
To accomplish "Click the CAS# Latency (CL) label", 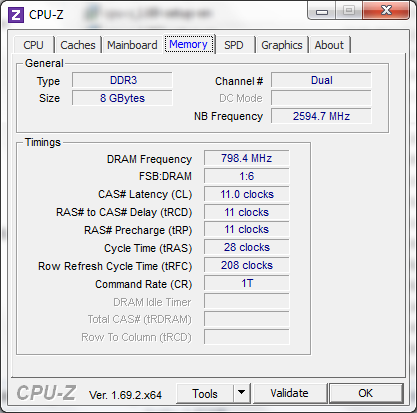I will pos(145,194).
